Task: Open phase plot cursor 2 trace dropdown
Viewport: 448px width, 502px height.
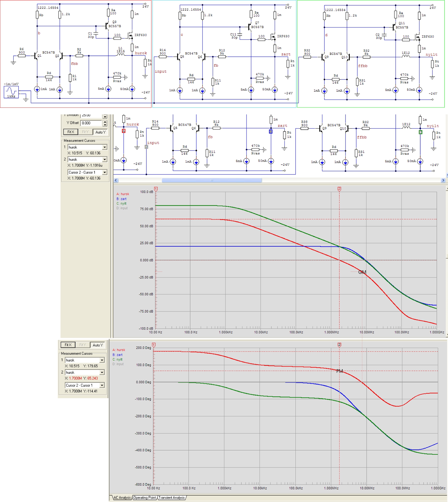Action: 102,372
